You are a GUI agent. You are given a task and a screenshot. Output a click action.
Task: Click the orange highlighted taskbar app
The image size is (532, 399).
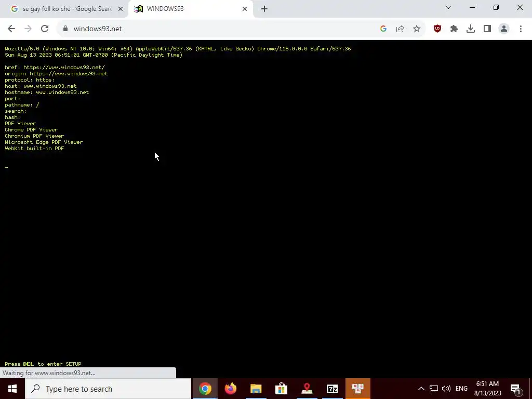click(357, 389)
